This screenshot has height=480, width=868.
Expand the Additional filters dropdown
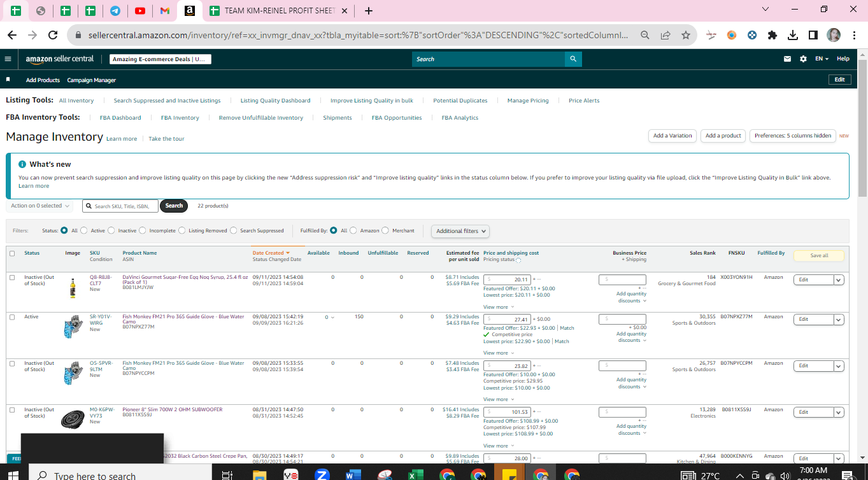point(460,231)
